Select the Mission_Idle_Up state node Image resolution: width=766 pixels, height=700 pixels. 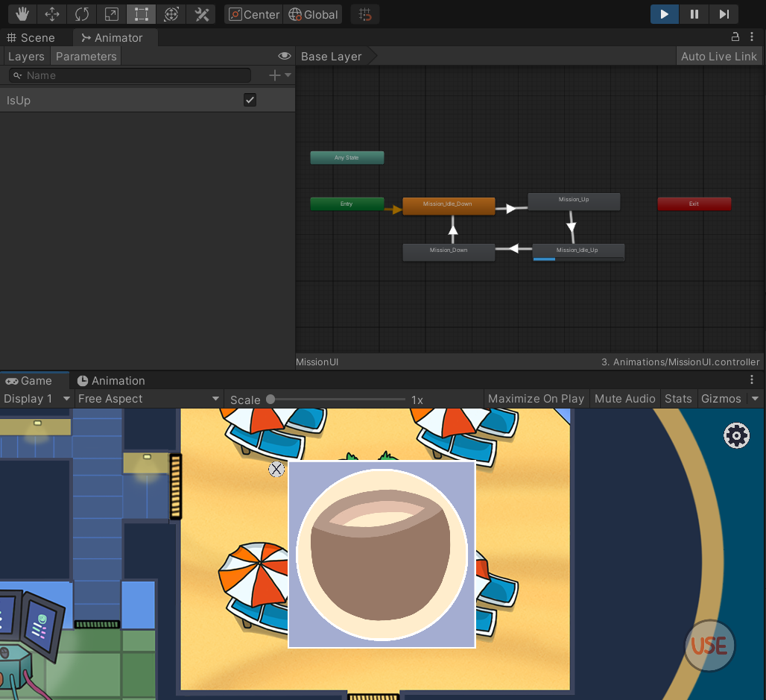point(578,252)
